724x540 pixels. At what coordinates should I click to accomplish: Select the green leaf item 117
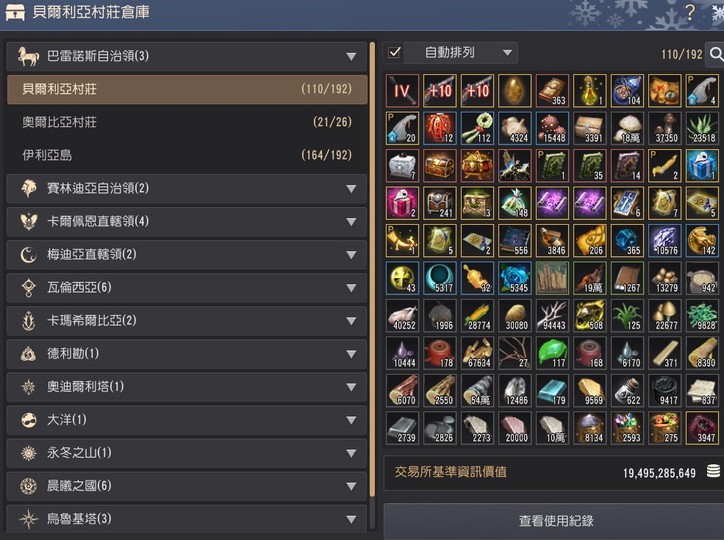click(x=552, y=353)
